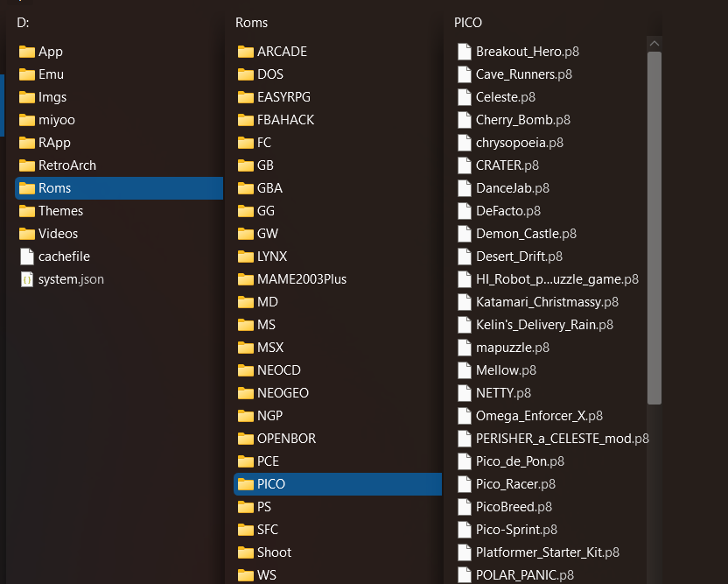728x584 pixels.
Task: Click the PICO column scrollbar thumb
Action: [654, 229]
